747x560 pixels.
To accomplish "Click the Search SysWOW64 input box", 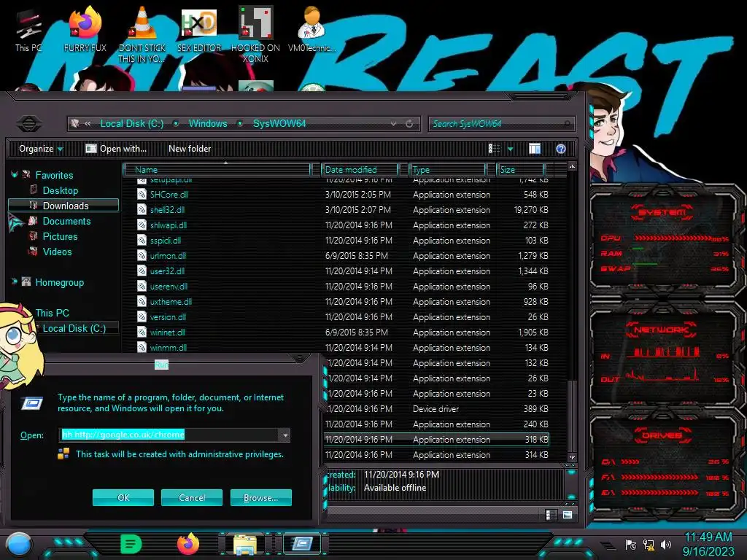I will [495, 124].
